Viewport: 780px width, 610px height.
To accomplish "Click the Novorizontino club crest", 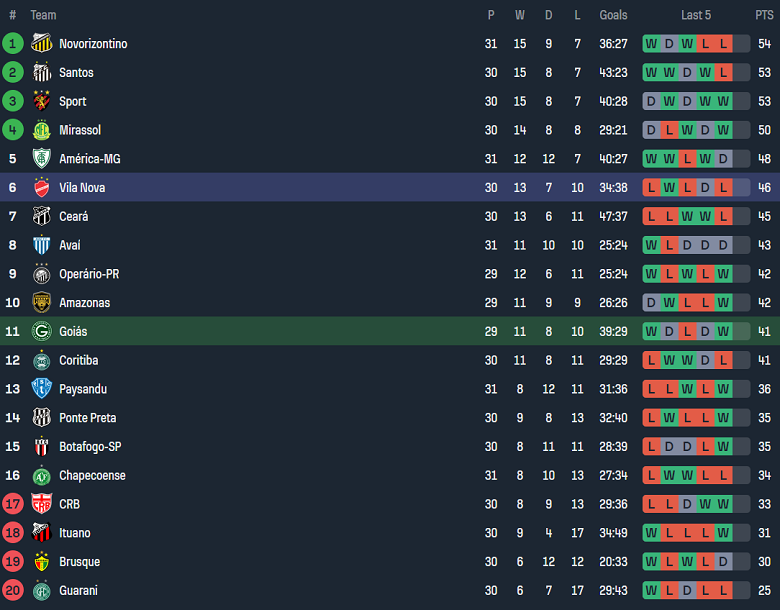I will [41, 43].
